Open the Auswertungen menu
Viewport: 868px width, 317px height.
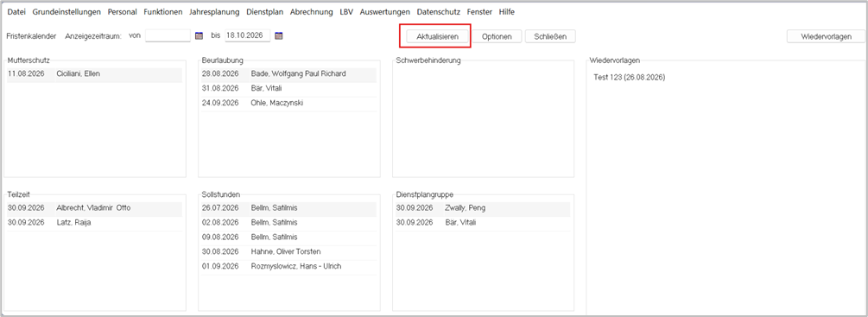(384, 11)
